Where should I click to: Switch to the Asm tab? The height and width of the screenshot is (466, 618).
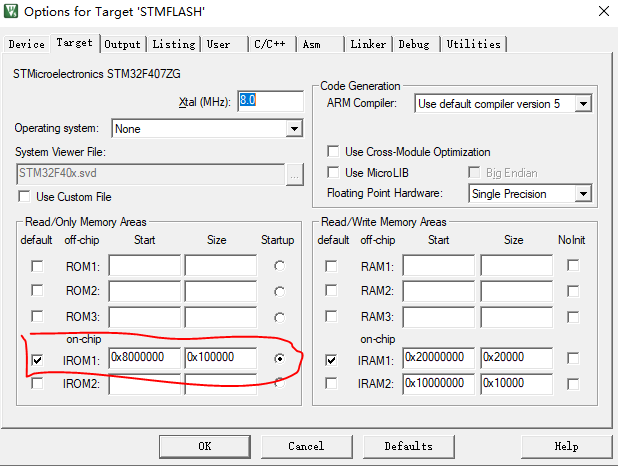[320, 44]
